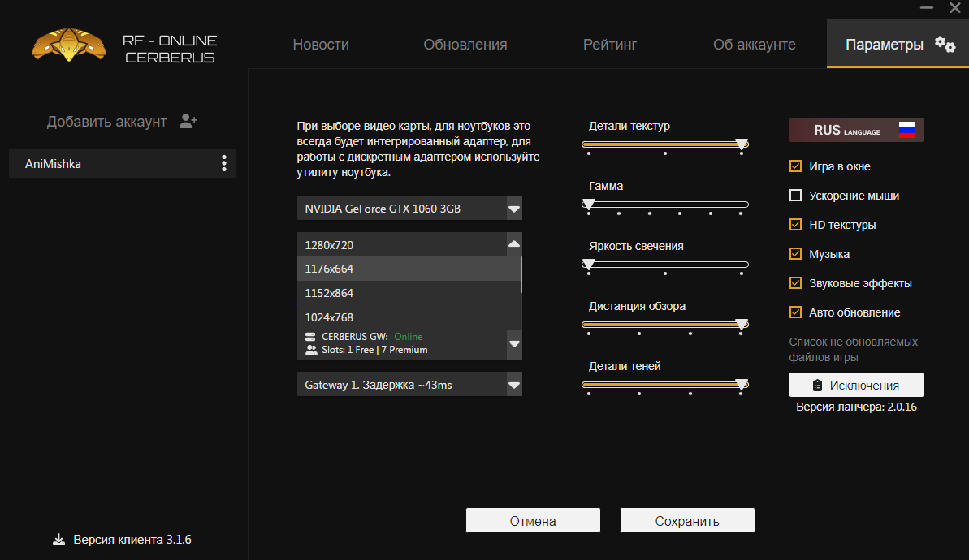Open the NVIDIA GeForce GTX 1060 video card dropdown

pyautogui.click(x=409, y=208)
